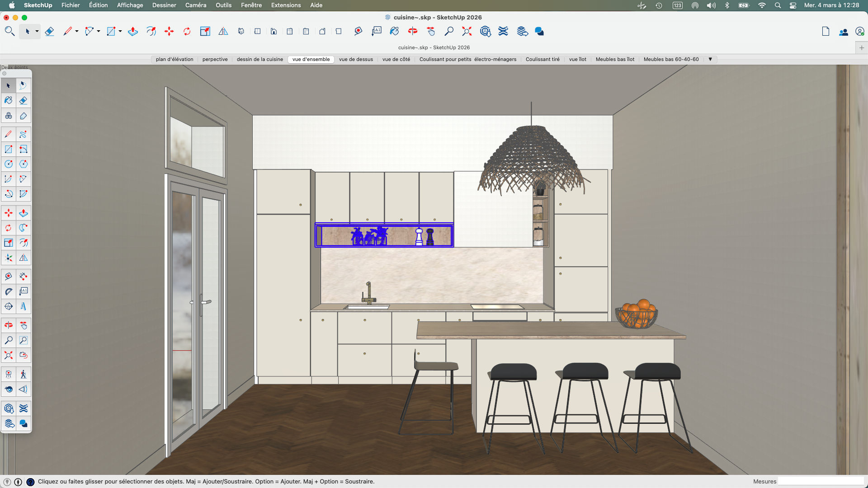Choose the Rectangle drawing tool

pos(111,31)
